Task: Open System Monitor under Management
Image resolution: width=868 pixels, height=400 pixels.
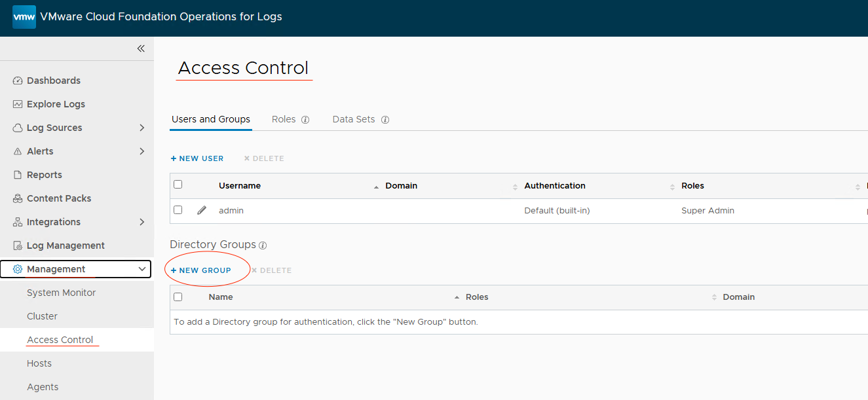Action: tap(61, 293)
